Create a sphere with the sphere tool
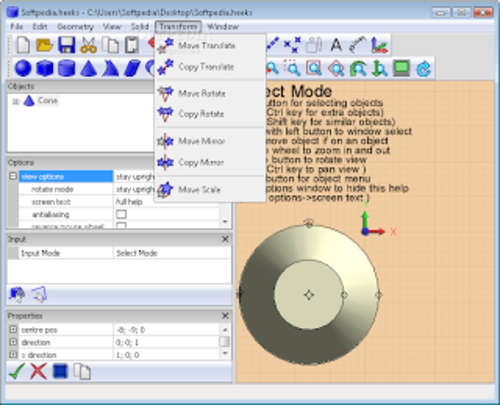Screen dimensions: 500x405 click(x=23, y=68)
